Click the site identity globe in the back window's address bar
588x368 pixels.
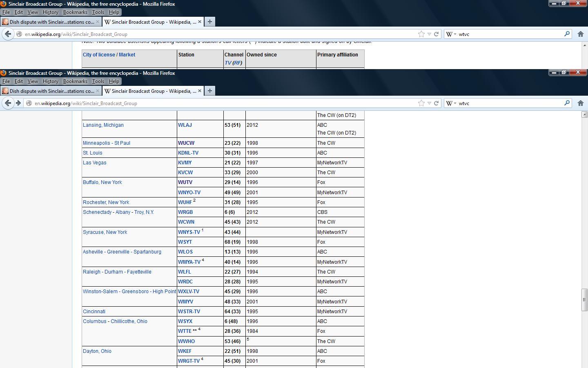pyautogui.click(x=19, y=34)
